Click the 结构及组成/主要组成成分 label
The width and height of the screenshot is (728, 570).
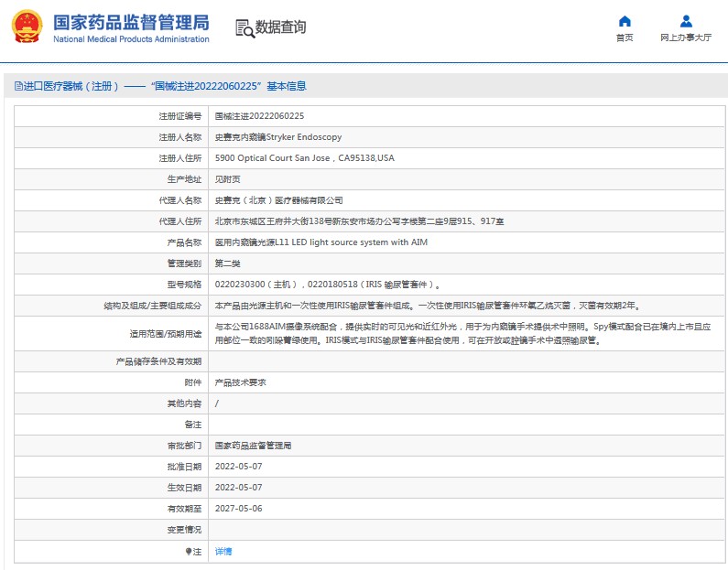click(153, 306)
